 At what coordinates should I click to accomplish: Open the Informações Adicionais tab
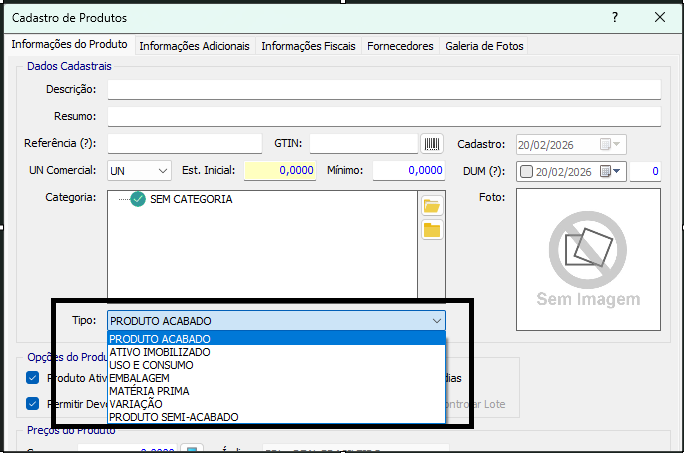pyautogui.click(x=195, y=46)
